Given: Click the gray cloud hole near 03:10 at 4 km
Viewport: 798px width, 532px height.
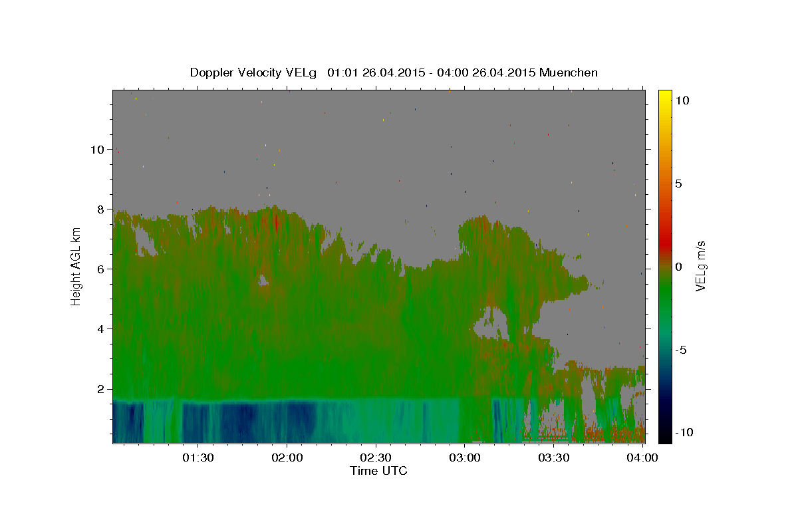Looking at the screenshot, I should click(492, 324).
